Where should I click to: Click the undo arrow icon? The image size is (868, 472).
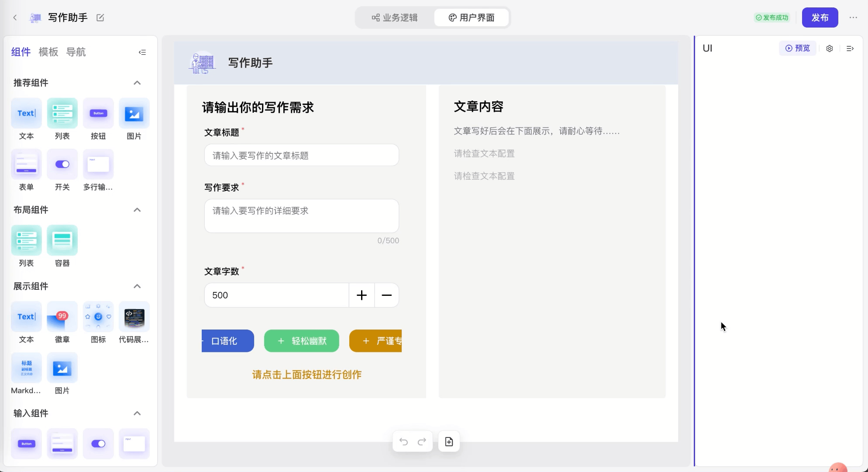(x=403, y=442)
